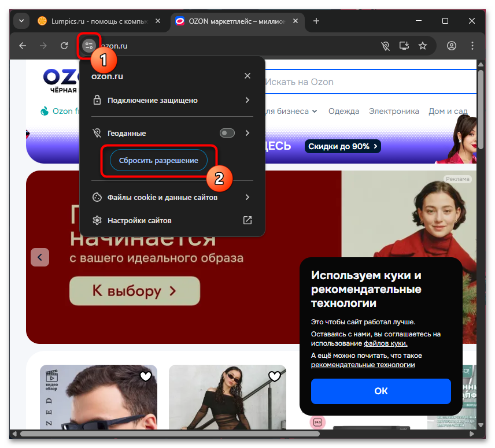Viewport: 495px width, 448px height.
Task: Toggle the Геоданные permission switch
Action: pos(227,133)
